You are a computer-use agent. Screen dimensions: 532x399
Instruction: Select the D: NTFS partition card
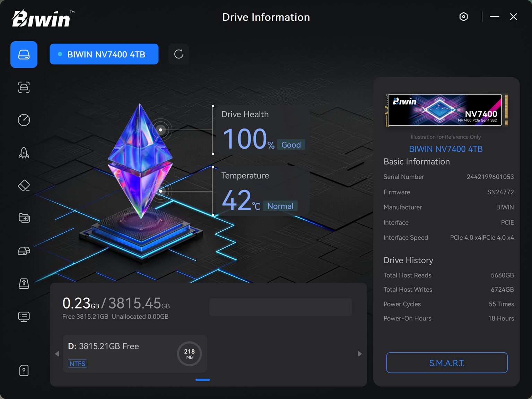coord(134,354)
